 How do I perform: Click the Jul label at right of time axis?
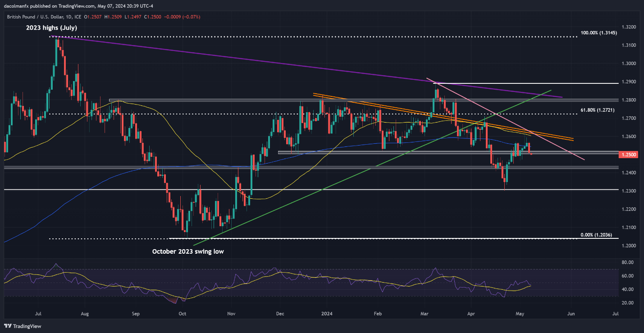coord(616,312)
